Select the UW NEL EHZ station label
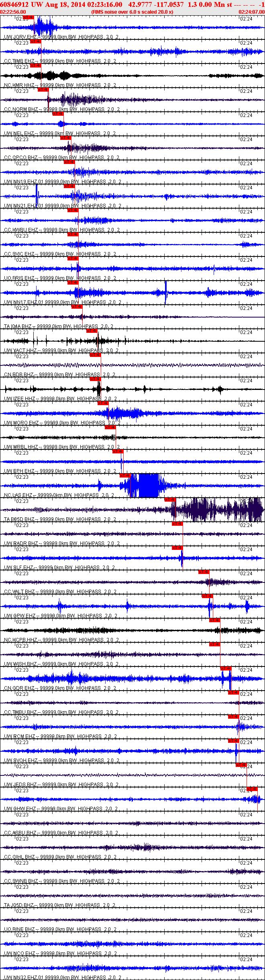 click(x=19, y=133)
